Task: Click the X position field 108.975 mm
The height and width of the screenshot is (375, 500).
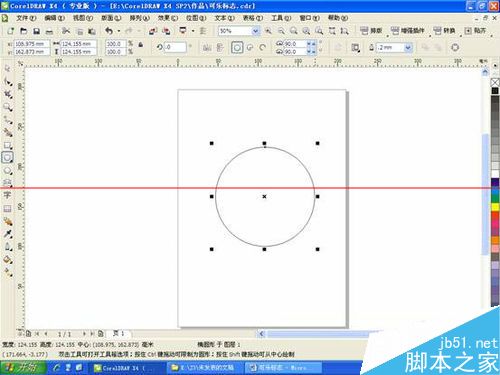Action: tap(32, 44)
